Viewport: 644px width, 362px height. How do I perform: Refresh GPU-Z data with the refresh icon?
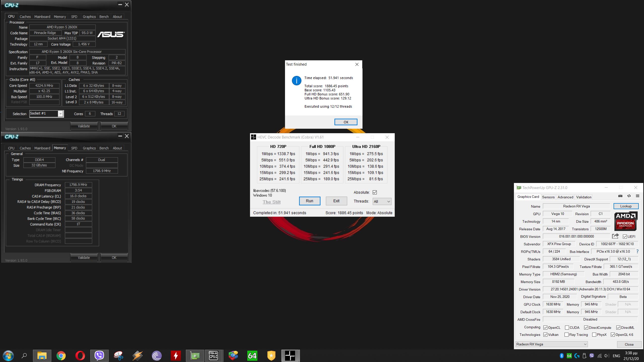(x=629, y=196)
